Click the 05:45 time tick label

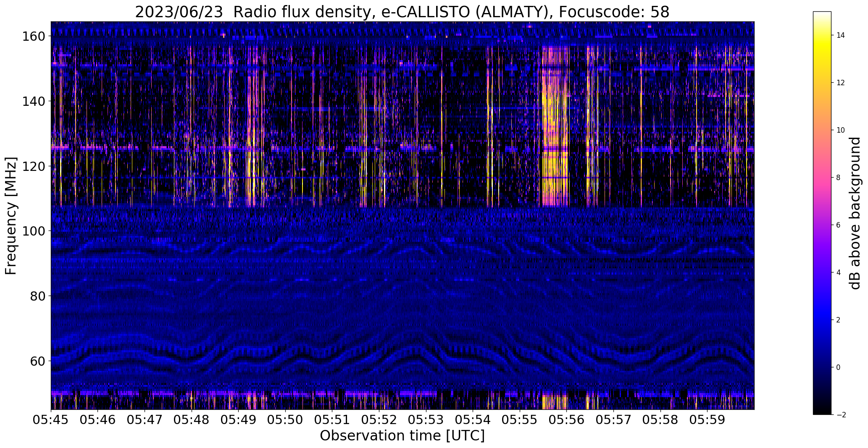click(51, 419)
